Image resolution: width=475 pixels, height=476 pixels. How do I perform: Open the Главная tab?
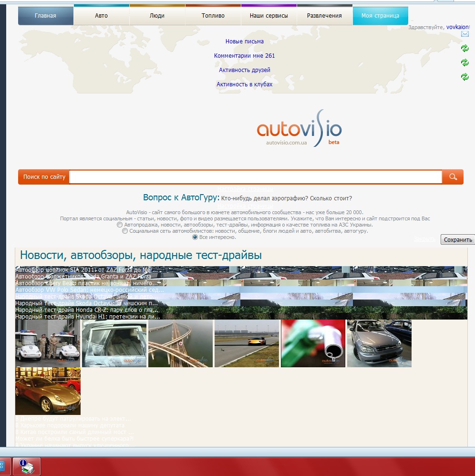point(45,15)
